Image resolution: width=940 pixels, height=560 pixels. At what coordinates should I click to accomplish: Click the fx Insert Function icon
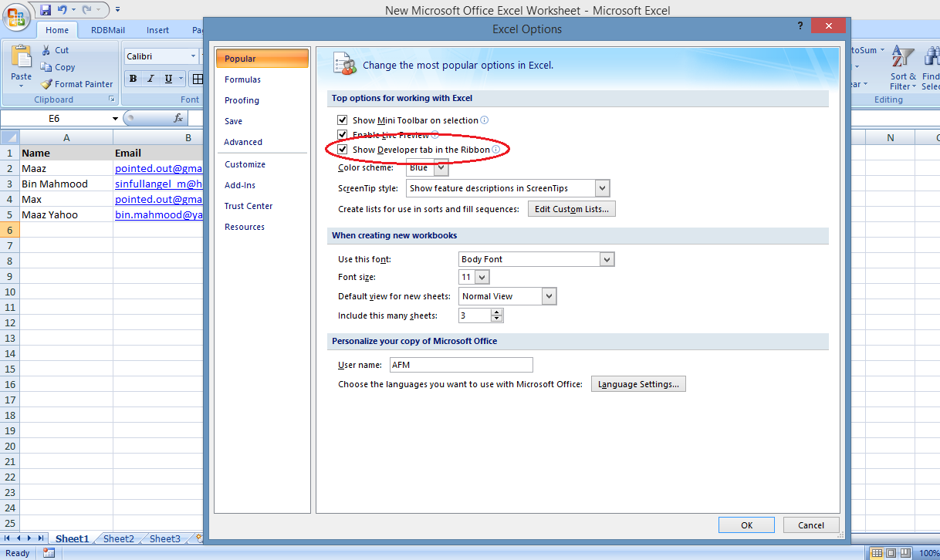tap(178, 118)
